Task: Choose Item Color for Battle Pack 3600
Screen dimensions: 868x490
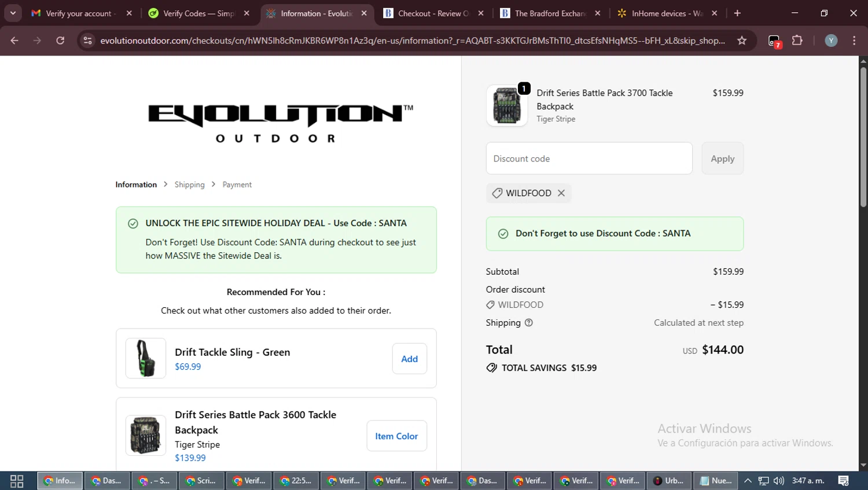Action: [x=396, y=436]
